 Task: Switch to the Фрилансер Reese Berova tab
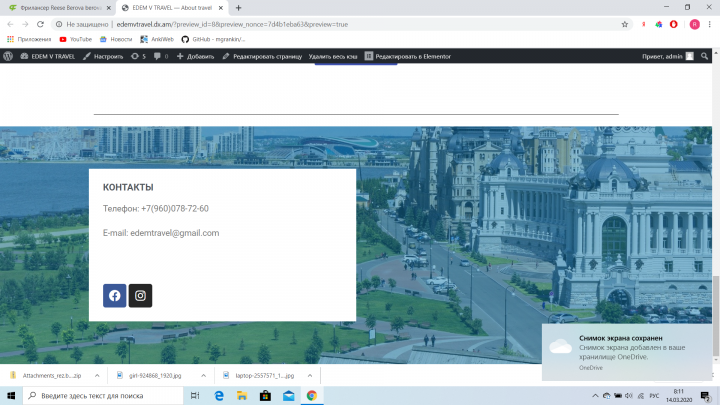click(59, 8)
